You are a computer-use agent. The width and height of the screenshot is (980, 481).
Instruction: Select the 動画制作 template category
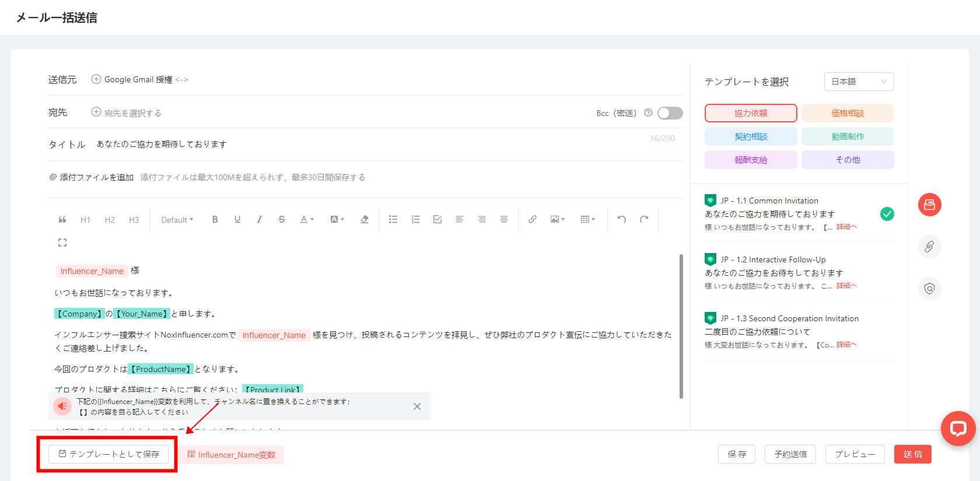click(x=848, y=136)
